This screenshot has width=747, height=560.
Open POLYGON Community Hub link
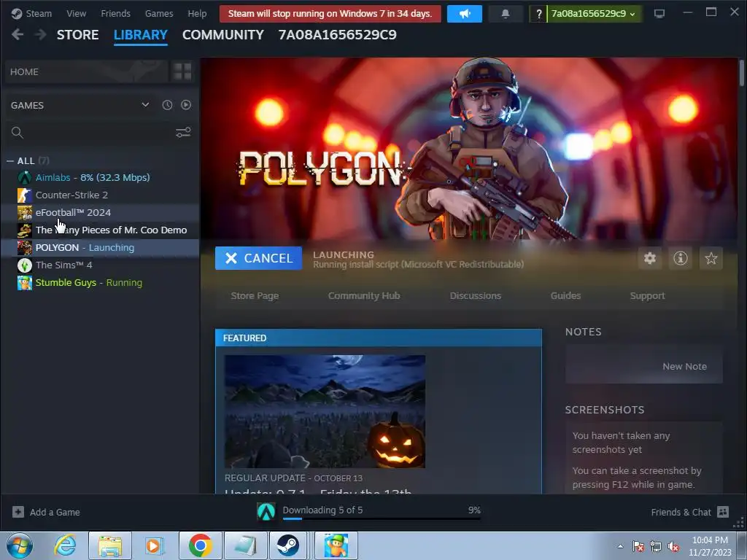tap(364, 296)
